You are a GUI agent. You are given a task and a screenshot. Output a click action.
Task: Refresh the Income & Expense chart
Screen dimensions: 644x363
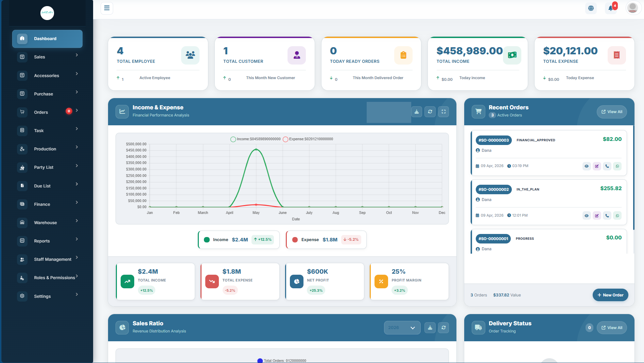point(430,112)
